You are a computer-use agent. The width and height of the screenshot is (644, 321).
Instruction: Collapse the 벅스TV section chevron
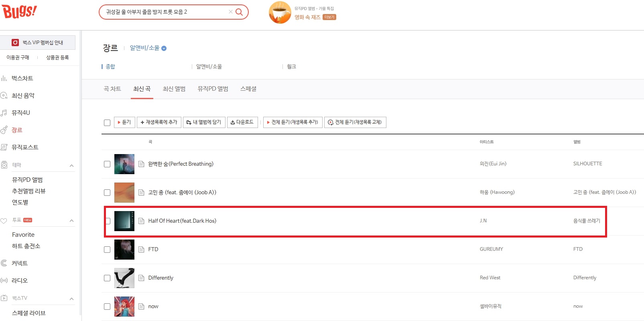72,299
